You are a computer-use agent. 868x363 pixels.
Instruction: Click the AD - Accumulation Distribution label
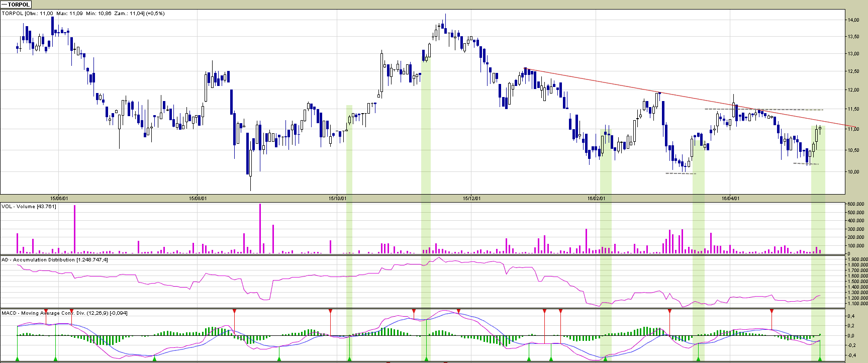tap(54, 260)
